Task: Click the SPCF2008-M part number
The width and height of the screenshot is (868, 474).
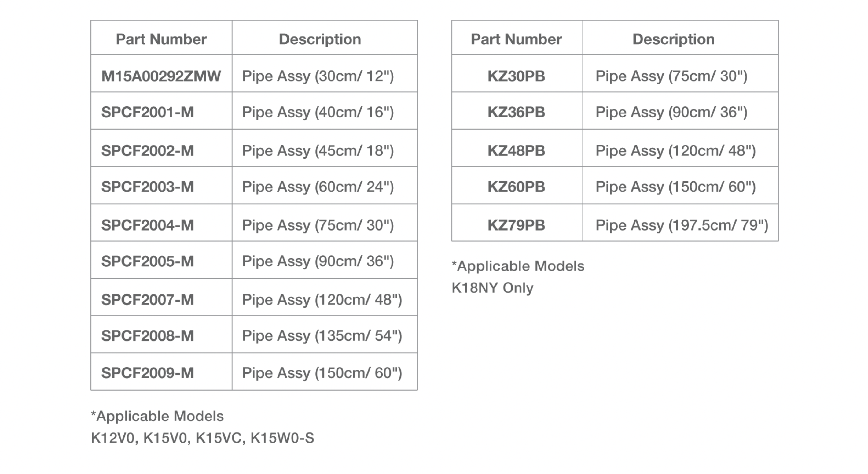Action: (148, 335)
